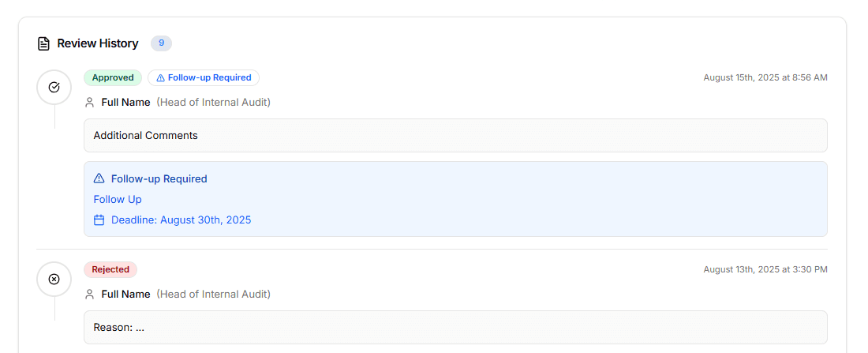
Task: Click the Additional Comments box
Action: (x=455, y=136)
